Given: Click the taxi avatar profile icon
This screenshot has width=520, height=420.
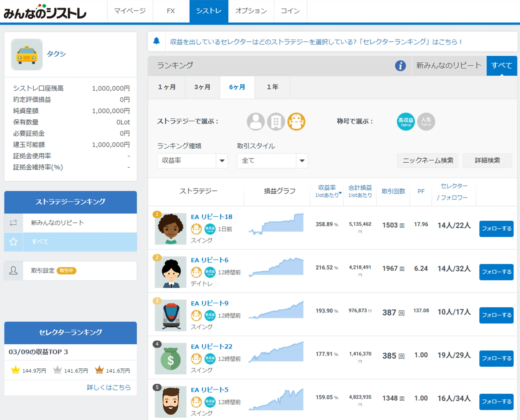Looking at the screenshot, I should (x=27, y=55).
